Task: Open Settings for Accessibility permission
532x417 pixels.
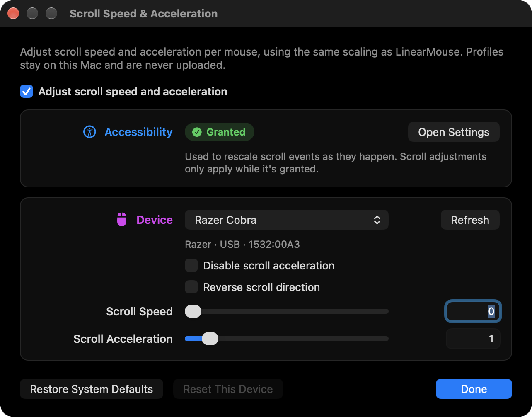Action: (454, 132)
